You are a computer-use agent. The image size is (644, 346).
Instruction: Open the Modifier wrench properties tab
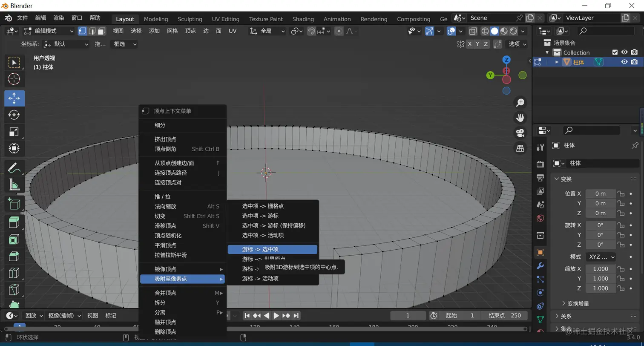pos(540,266)
